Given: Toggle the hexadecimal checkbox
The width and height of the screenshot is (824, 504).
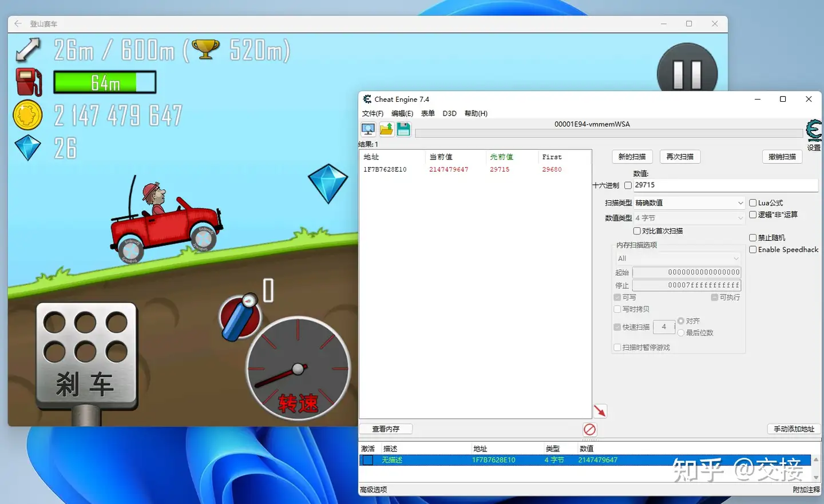Looking at the screenshot, I should click(628, 185).
